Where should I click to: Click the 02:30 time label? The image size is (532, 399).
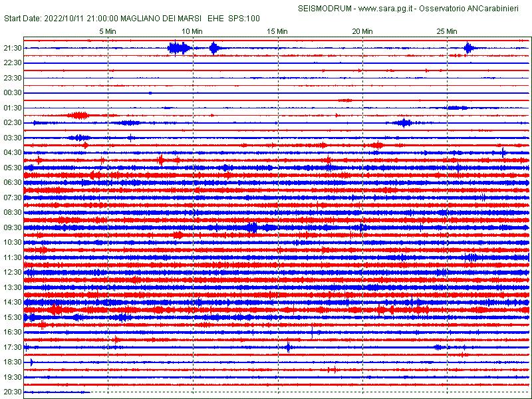click(13, 122)
